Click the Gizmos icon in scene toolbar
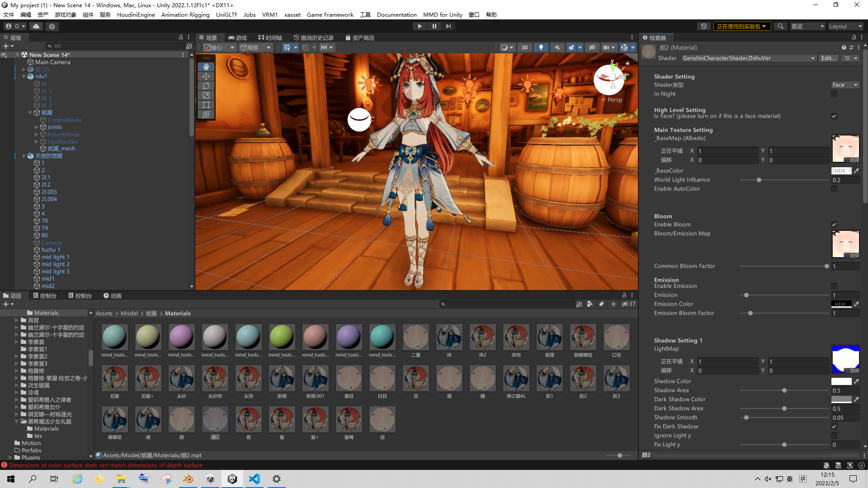This screenshot has width=868, height=488. 624,47
